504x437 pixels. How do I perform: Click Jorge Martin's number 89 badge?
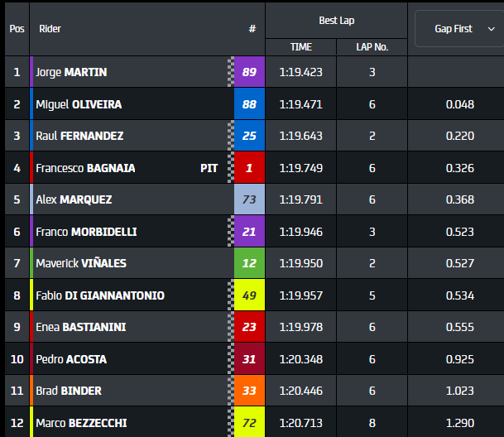coord(249,72)
